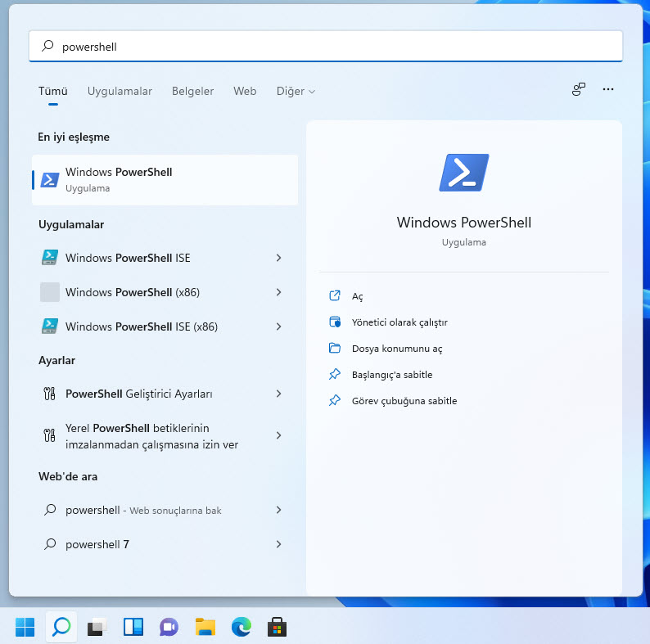650x644 pixels.
Task: Search web for powershell - Web sonuçlarına bak
Action: click(165, 510)
